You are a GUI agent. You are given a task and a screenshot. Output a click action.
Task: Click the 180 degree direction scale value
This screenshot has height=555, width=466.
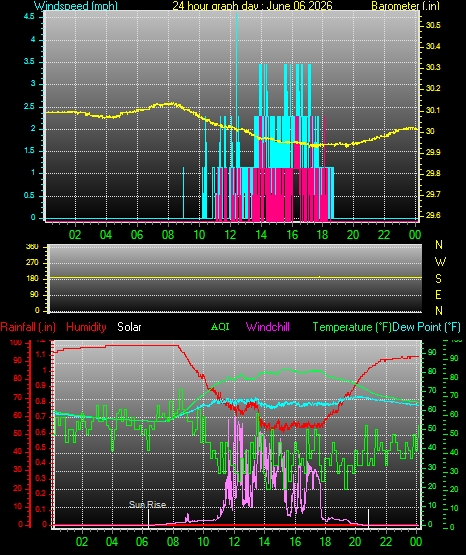[33, 279]
